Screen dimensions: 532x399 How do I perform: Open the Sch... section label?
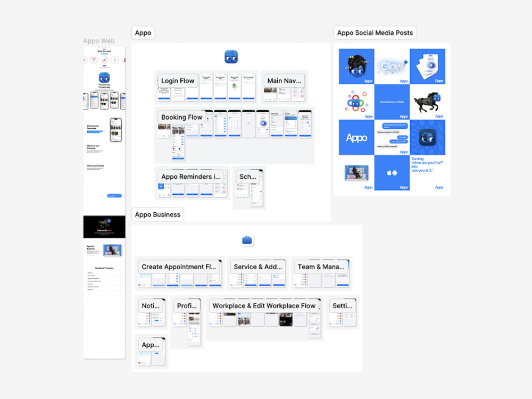[248, 177]
